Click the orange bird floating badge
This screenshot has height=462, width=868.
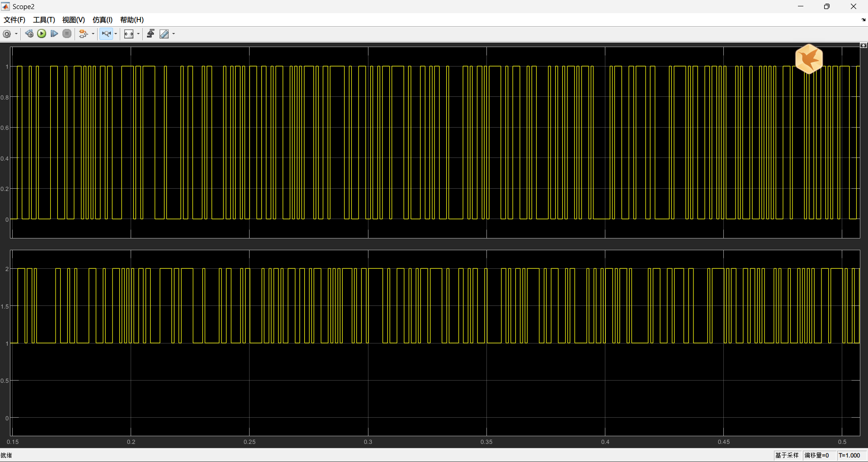click(809, 59)
